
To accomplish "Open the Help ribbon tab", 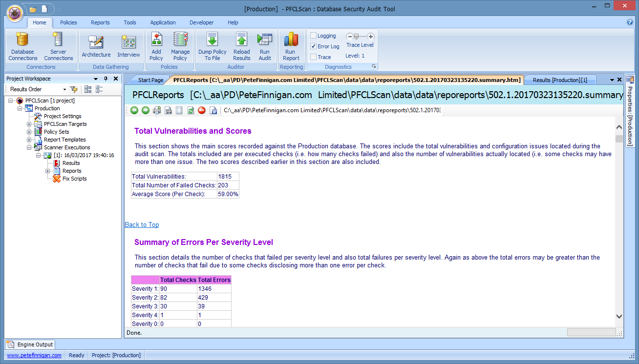I will 233,22.
